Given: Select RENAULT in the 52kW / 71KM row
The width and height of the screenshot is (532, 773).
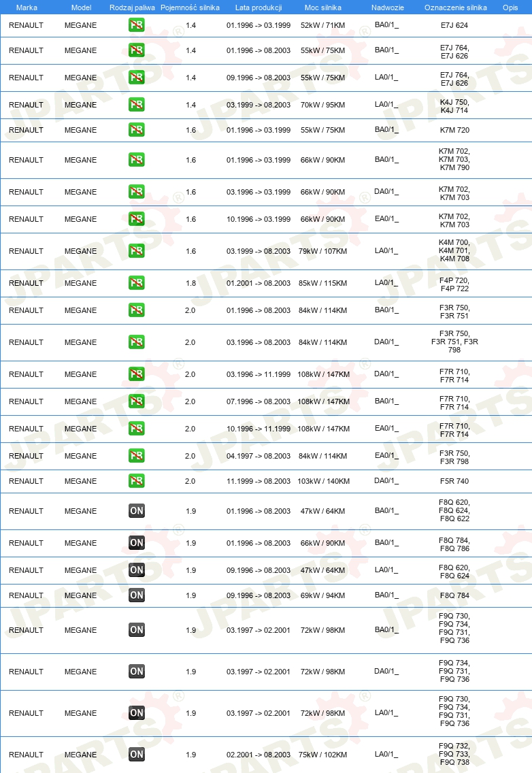Looking at the screenshot, I should click(26, 25).
